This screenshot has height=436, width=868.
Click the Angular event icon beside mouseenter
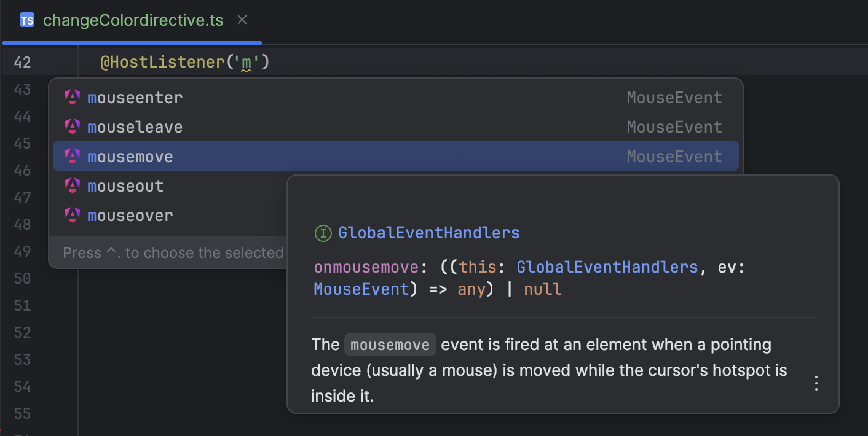pos(72,97)
